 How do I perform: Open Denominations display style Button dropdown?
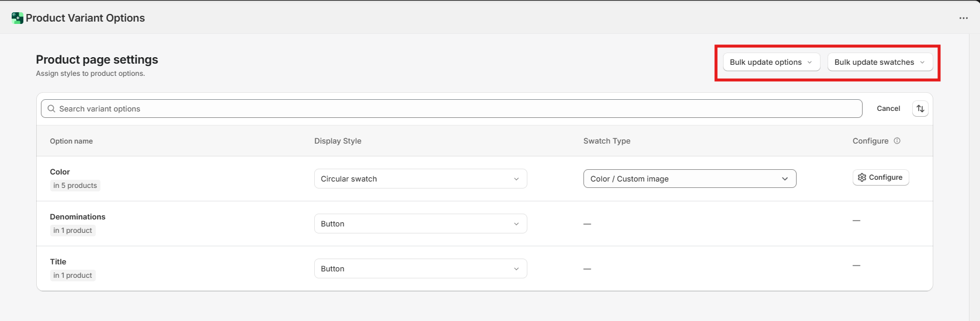420,224
